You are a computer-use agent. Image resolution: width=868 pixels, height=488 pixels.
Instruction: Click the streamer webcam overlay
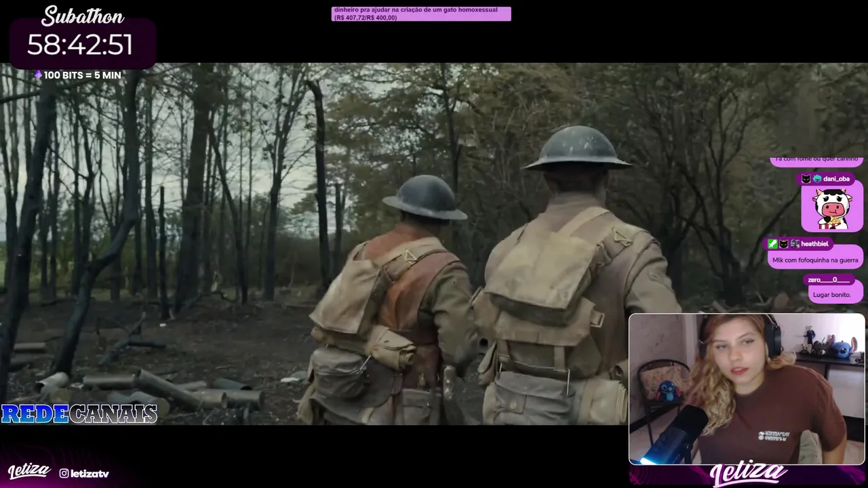tap(747, 389)
